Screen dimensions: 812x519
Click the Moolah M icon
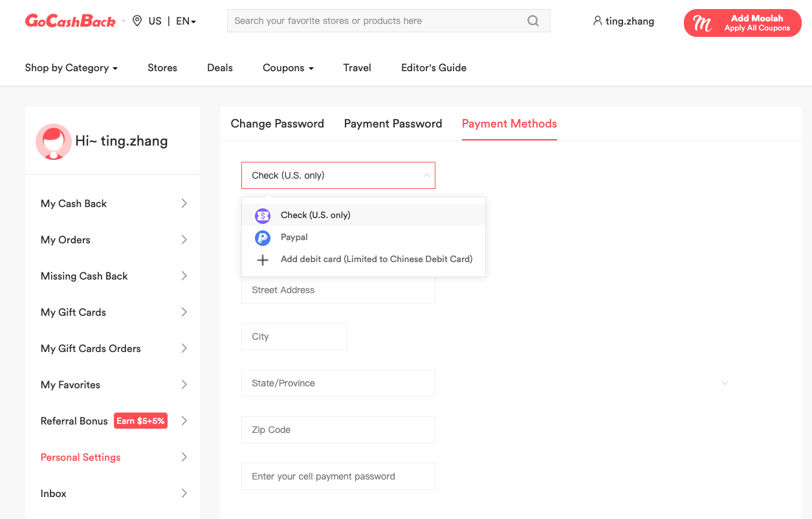point(702,23)
